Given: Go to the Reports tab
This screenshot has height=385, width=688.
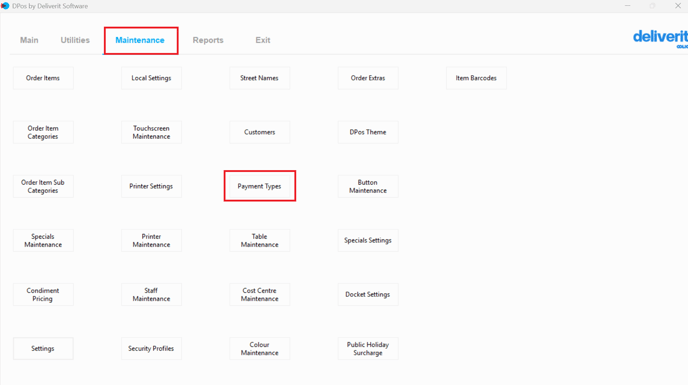Looking at the screenshot, I should tap(208, 40).
